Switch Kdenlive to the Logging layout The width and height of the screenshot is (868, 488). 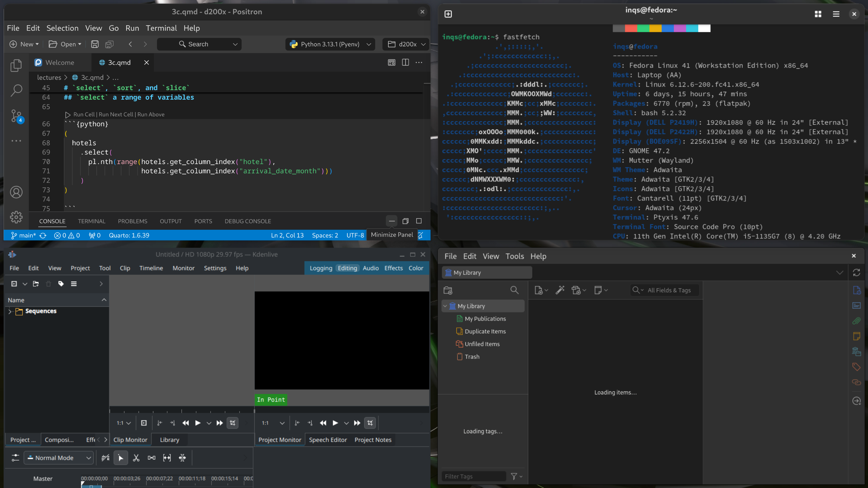[321, 268]
